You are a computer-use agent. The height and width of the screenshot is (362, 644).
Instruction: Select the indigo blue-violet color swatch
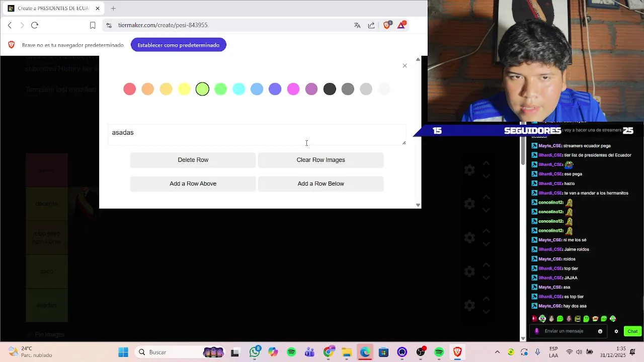pos(275,89)
